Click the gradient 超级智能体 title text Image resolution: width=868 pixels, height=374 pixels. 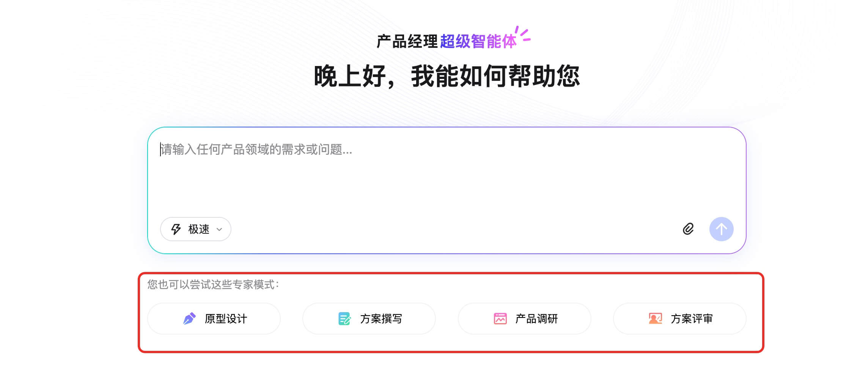click(x=478, y=42)
